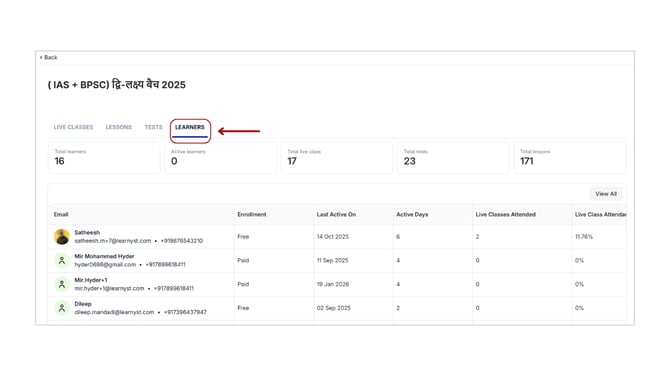Click the 14 Oct 2025 last active date
This screenshot has height=376, width=670.
(333, 237)
